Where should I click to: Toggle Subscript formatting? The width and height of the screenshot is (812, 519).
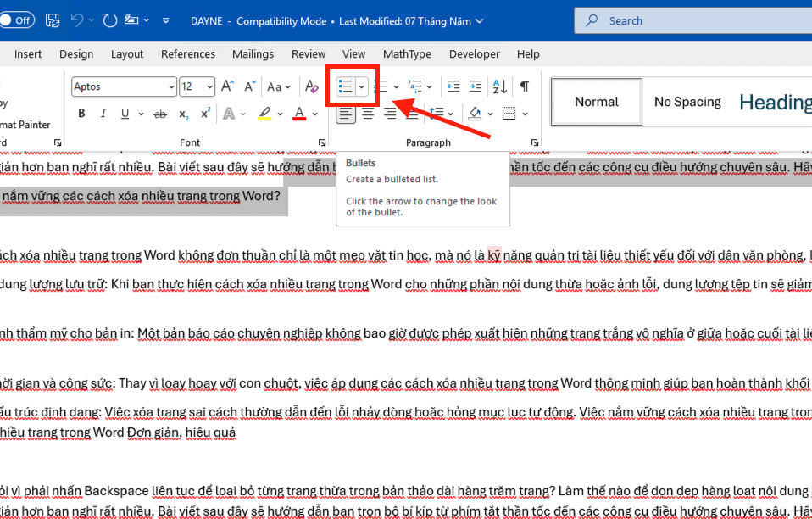[184, 114]
